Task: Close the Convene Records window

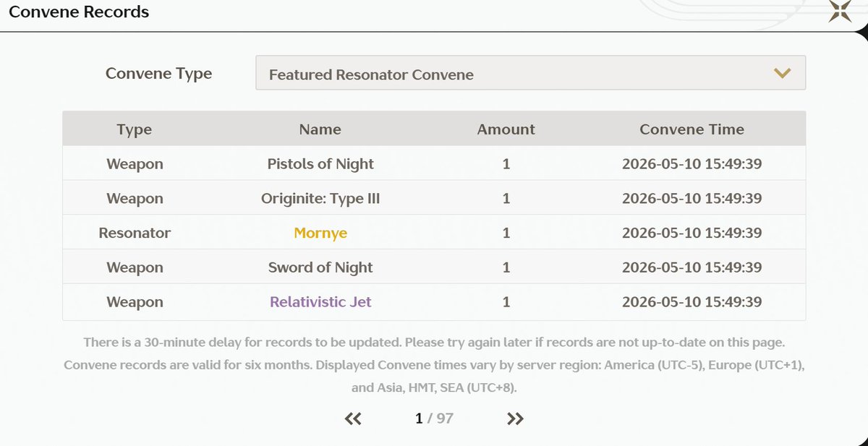Action: point(840,11)
